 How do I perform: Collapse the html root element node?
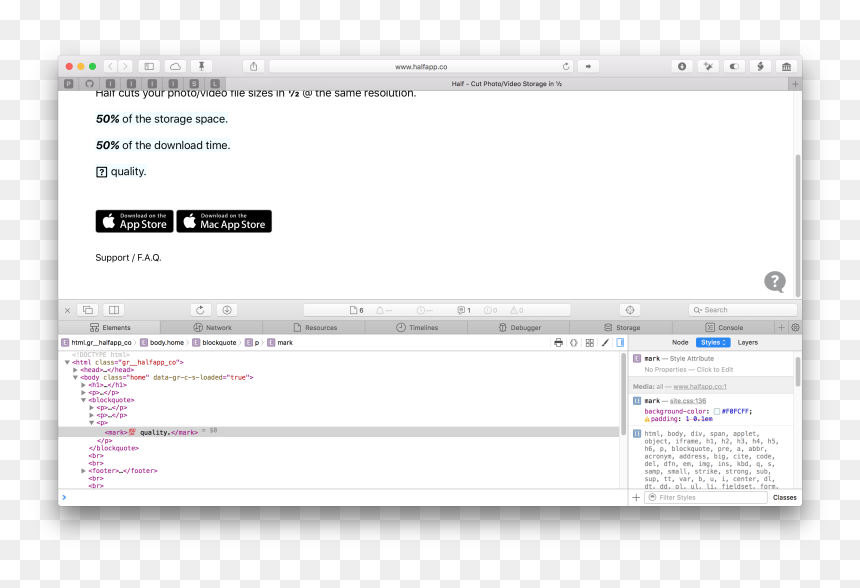(x=67, y=363)
